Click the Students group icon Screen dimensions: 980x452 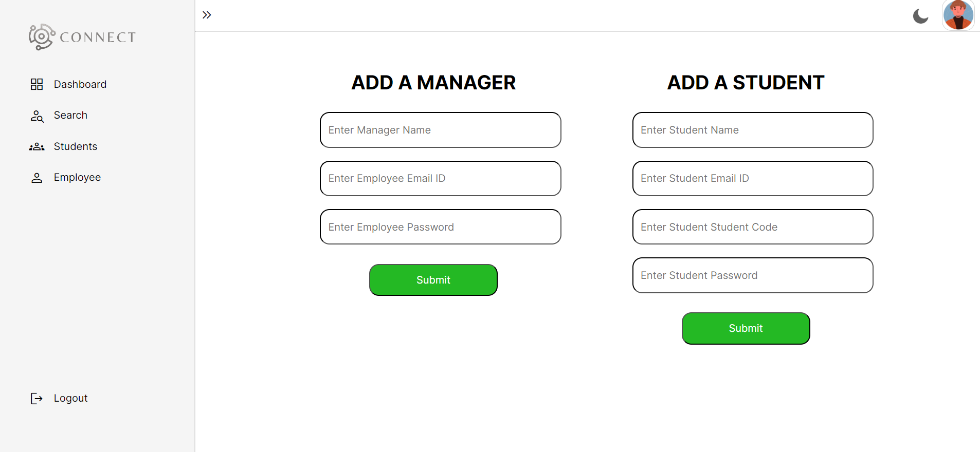(37, 147)
